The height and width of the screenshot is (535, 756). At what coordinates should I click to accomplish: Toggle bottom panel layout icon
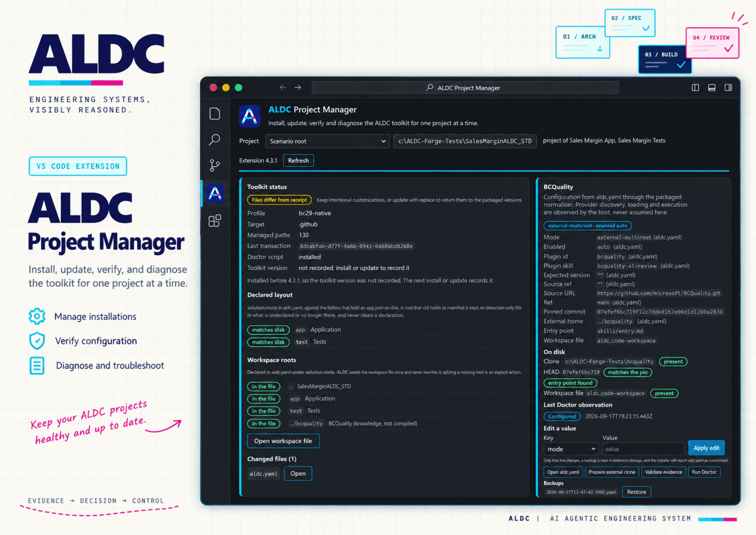coord(712,87)
